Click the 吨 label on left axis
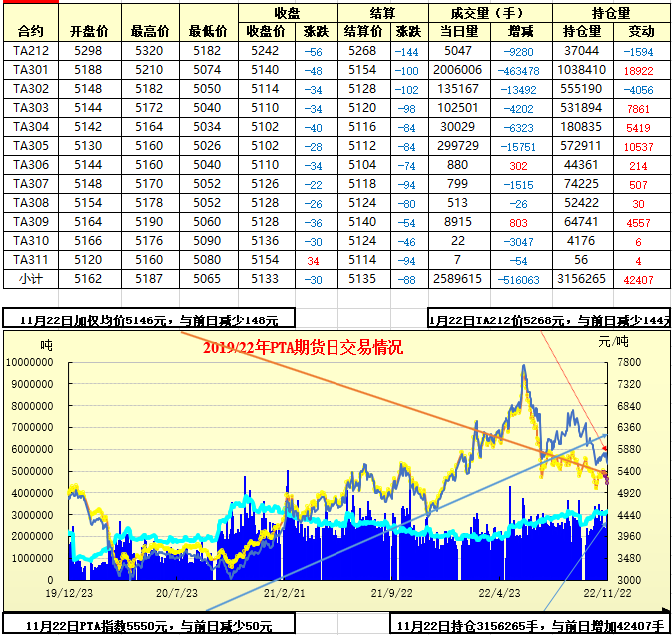This screenshot has width=672, height=635. (47, 344)
